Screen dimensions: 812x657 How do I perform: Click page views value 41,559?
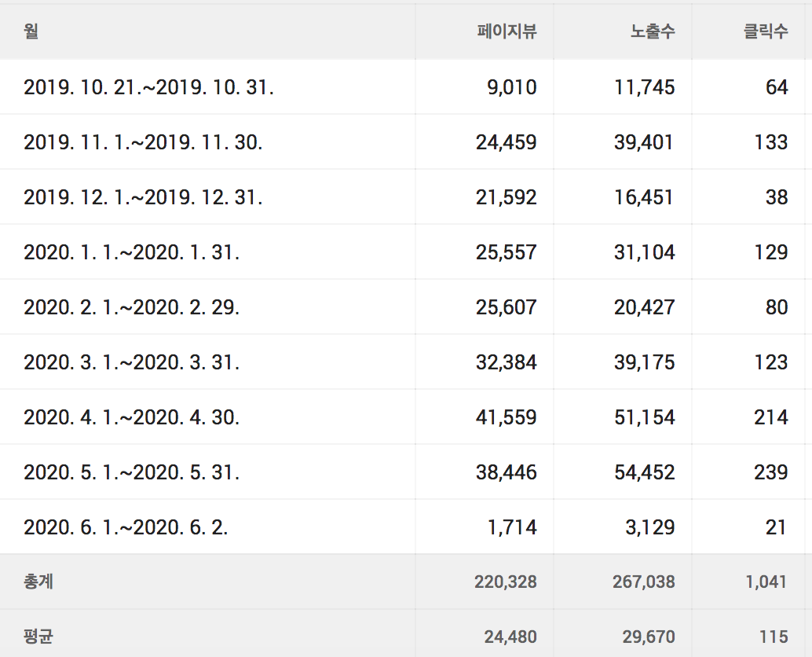[x=507, y=417]
